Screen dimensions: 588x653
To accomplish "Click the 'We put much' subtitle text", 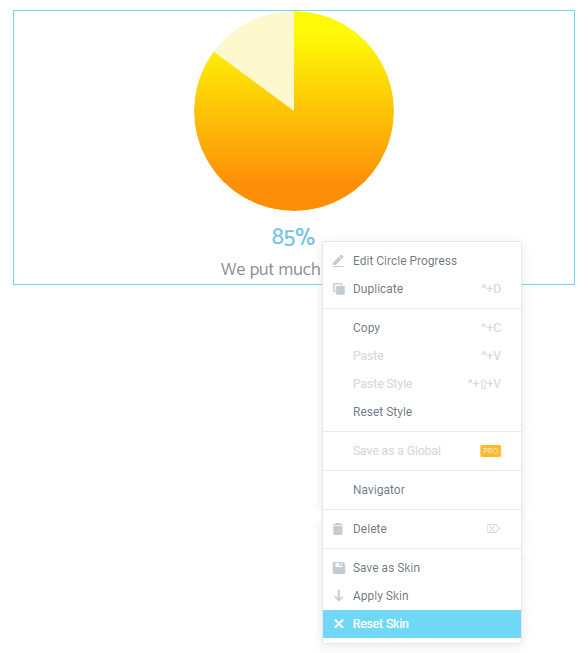I will click(x=271, y=269).
